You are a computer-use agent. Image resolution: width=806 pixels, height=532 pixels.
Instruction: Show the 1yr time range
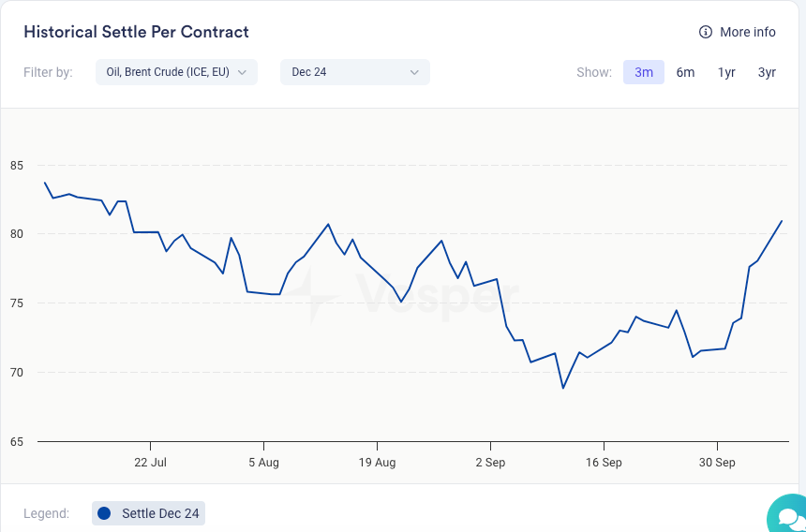tap(726, 72)
